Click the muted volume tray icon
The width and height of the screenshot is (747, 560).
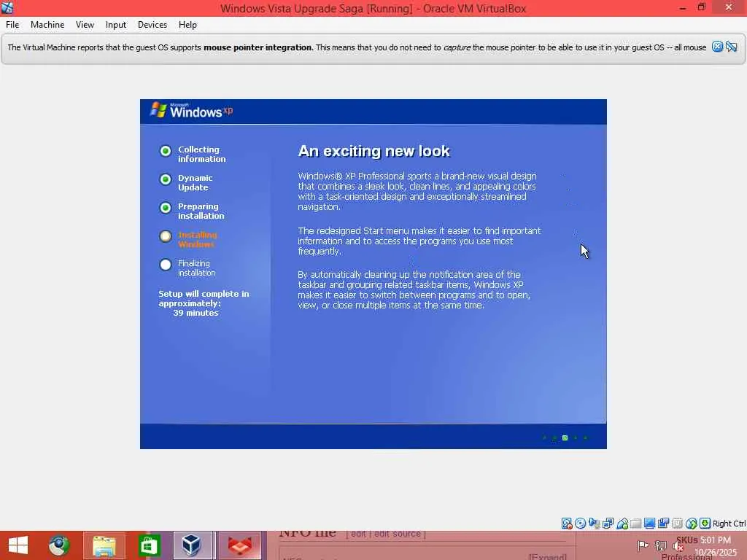(x=678, y=545)
